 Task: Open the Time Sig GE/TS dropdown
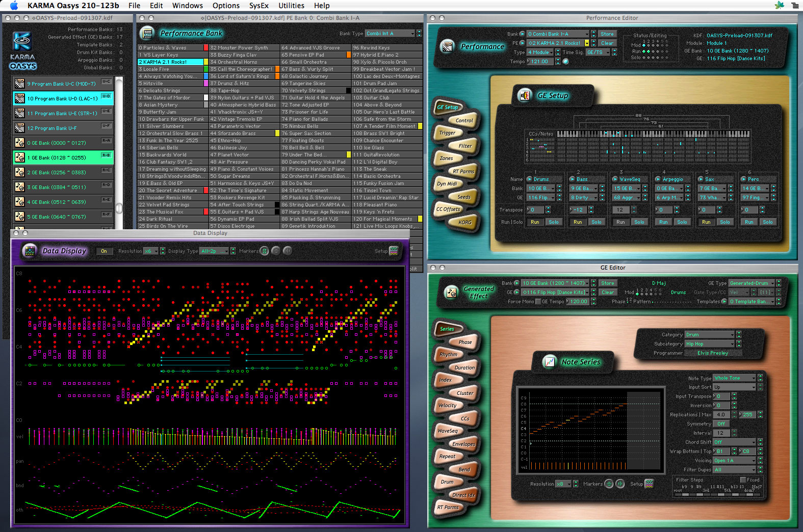point(598,52)
